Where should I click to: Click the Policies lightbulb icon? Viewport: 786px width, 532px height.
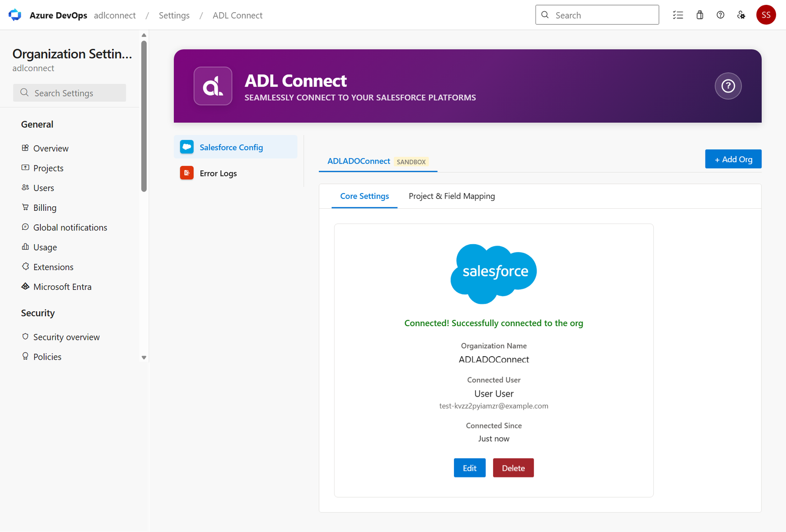(x=26, y=356)
